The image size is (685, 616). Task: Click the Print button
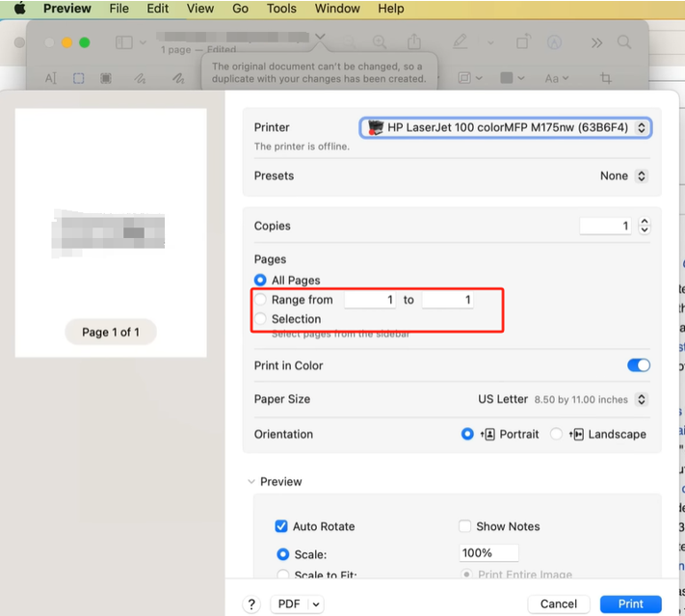coord(630,603)
